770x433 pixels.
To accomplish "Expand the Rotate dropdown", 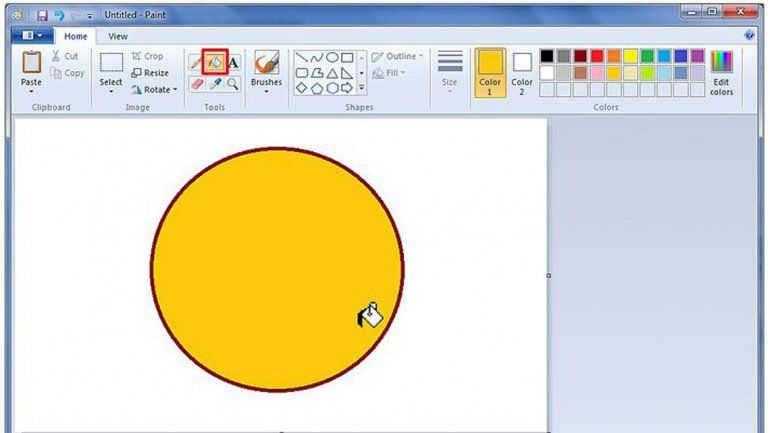I will tap(175, 90).
